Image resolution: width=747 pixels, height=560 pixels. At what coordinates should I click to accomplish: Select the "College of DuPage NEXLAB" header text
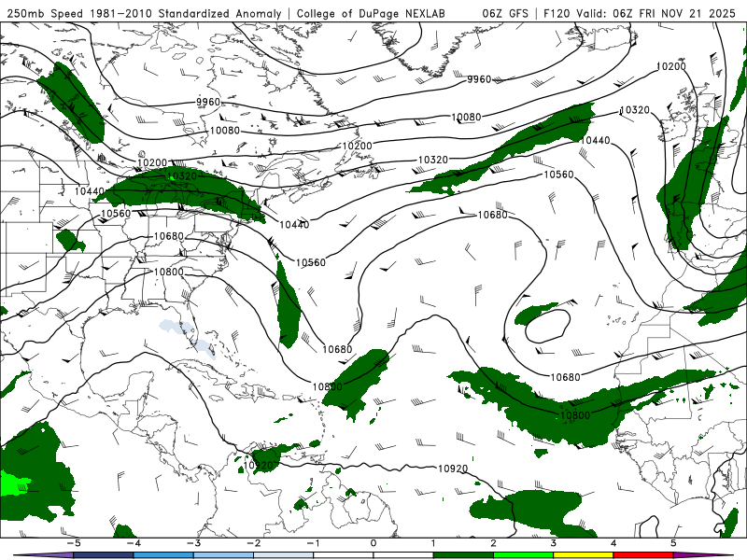click(x=371, y=13)
